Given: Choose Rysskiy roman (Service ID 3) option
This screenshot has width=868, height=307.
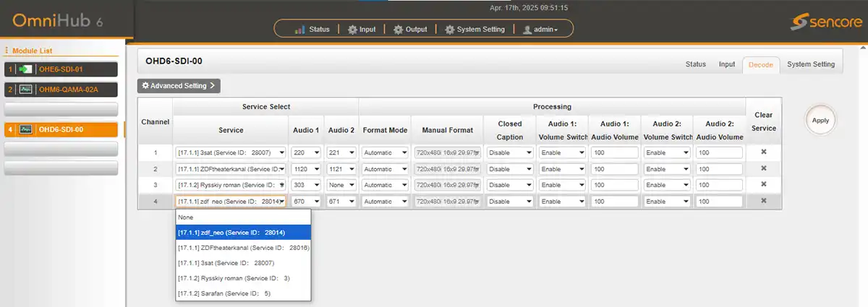Looking at the screenshot, I should click(x=243, y=278).
